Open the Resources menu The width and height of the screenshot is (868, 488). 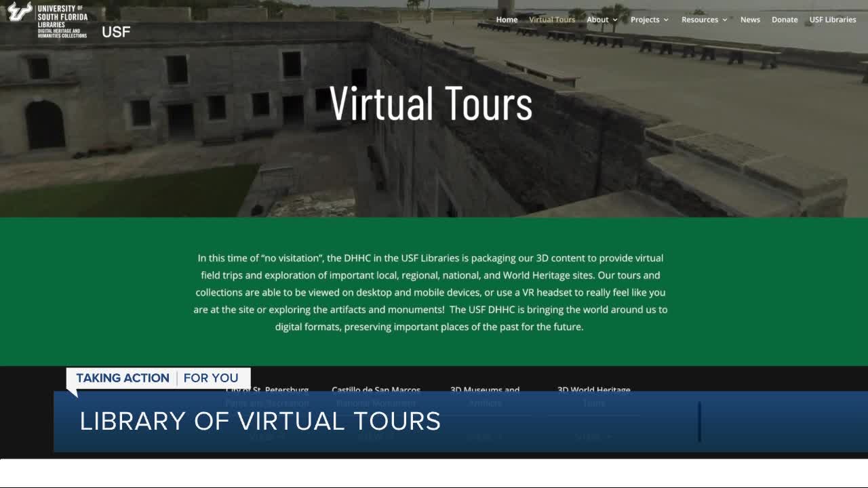(x=700, y=20)
